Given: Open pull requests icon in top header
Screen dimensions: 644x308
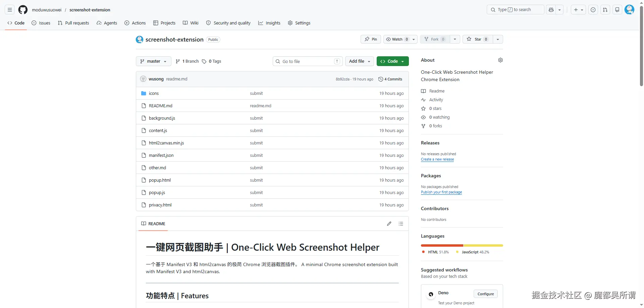Looking at the screenshot, I should click(605, 10).
